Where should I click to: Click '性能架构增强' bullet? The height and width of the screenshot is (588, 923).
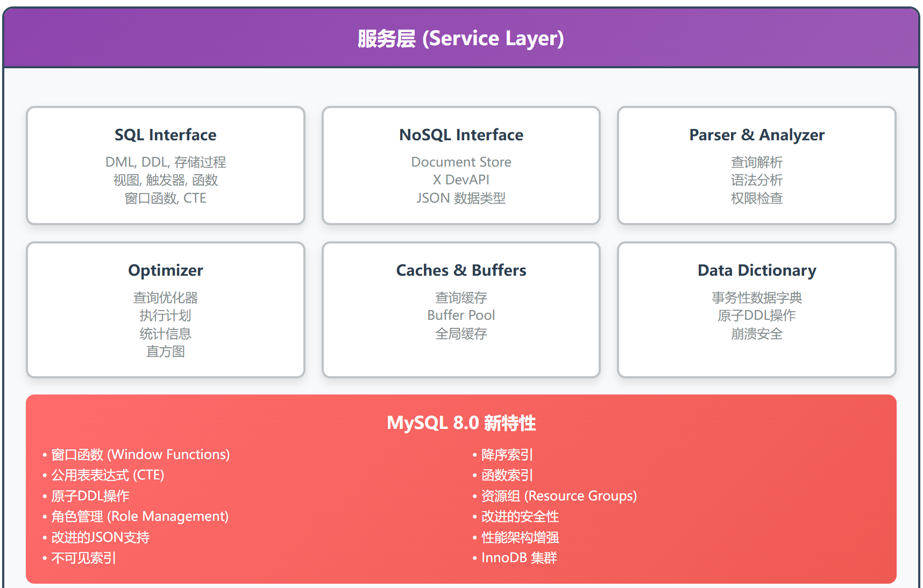click(x=515, y=537)
